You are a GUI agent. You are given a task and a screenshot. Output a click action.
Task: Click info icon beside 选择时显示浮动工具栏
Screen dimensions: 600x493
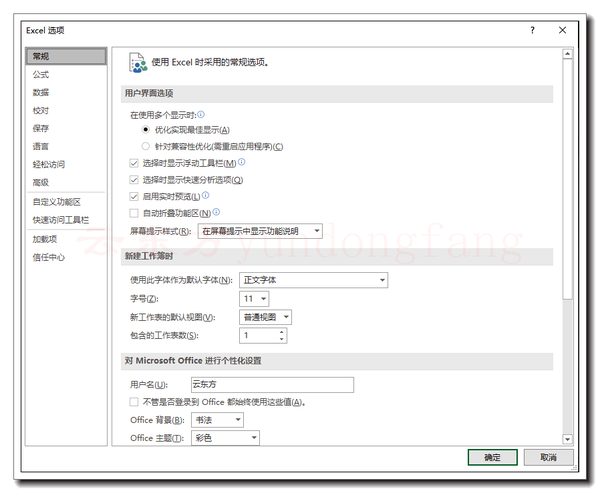click(x=241, y=162)
